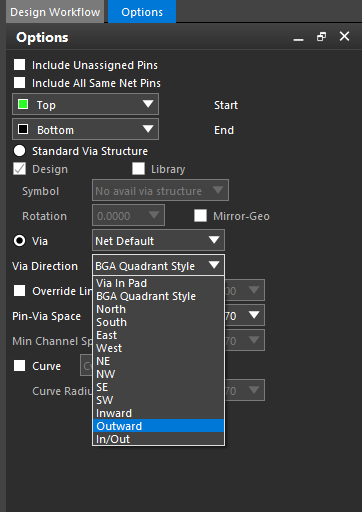Switch to the Design Workflow tab
This screenshot has height=512, width=362.
55,12
